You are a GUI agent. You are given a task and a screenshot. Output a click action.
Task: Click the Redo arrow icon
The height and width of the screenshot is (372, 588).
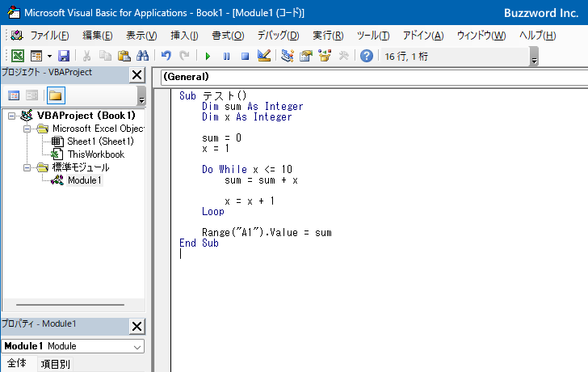(x=184, y=56)
